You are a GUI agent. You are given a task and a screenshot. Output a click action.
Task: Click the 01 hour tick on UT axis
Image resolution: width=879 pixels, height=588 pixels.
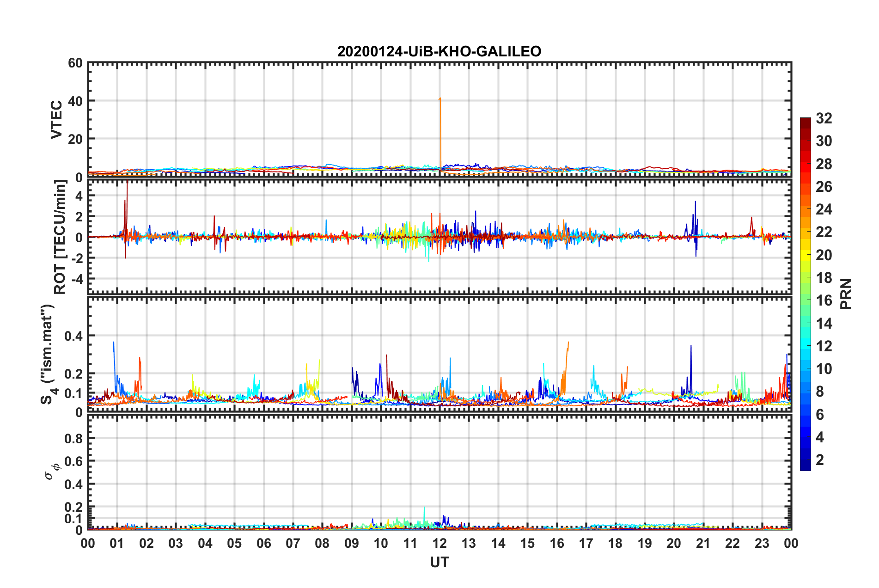click(x=117, y=543)
